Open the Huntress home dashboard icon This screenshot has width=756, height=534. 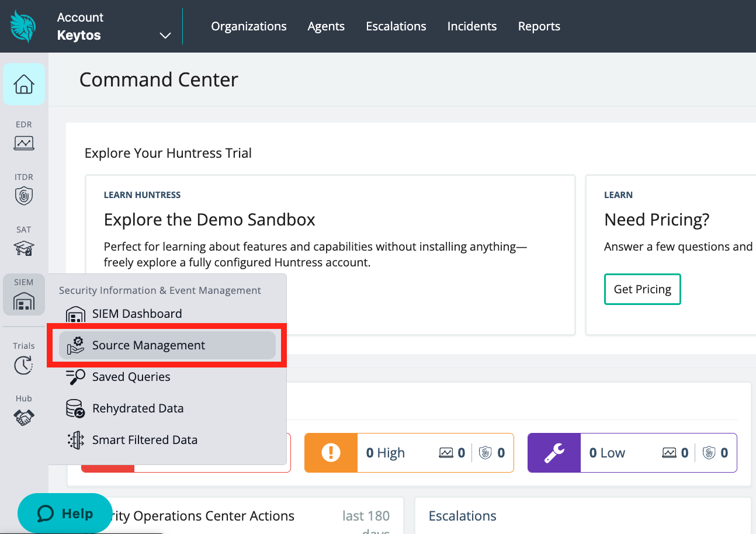pyautogui.click(x=24, y=84)
